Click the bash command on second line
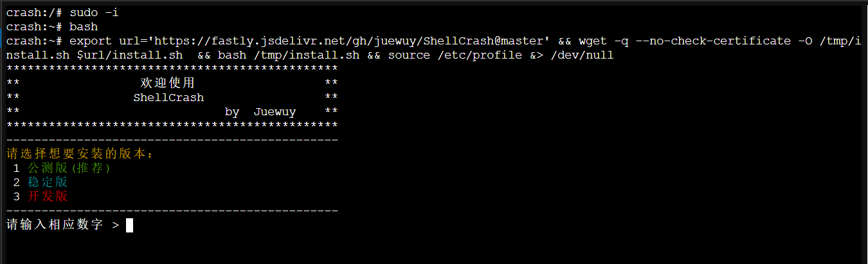868x264 pixels. (84, 27)
